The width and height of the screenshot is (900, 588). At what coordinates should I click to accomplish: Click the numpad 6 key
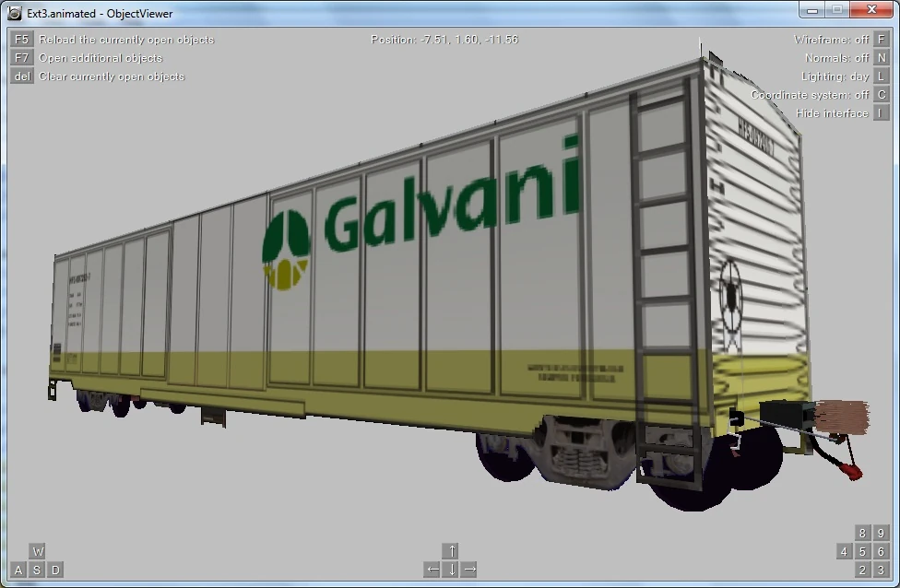pos(881,551)
